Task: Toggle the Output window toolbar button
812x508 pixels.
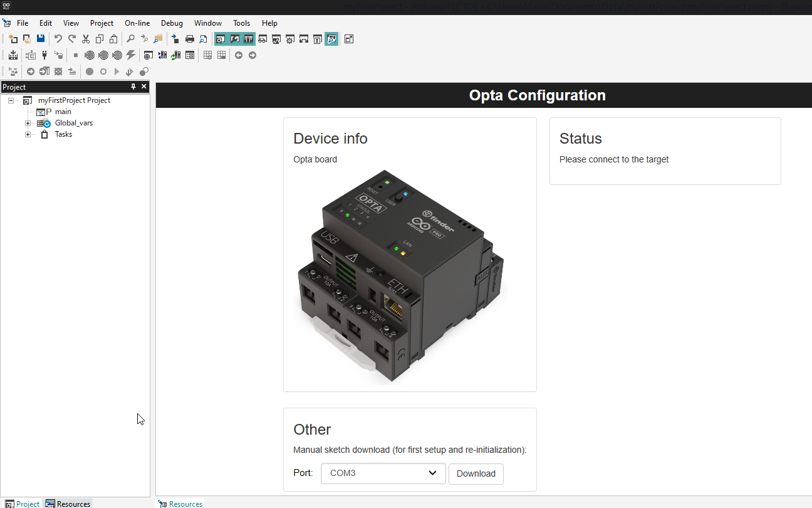Action: tap(235, 39)
